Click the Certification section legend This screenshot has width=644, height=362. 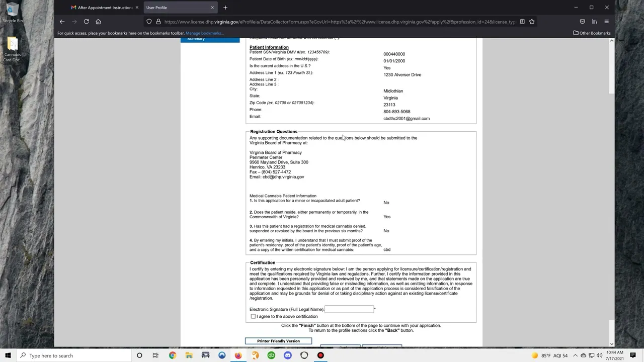[x=263, y=262]
